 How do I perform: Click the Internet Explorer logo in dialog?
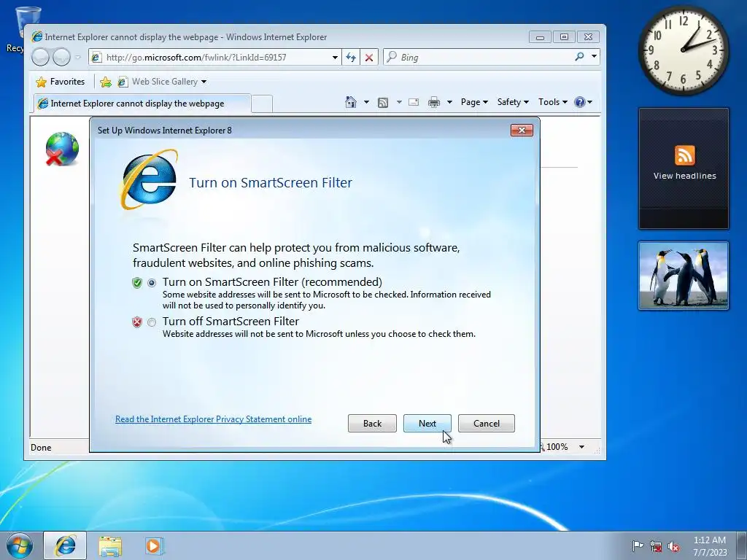click(149, 179)
